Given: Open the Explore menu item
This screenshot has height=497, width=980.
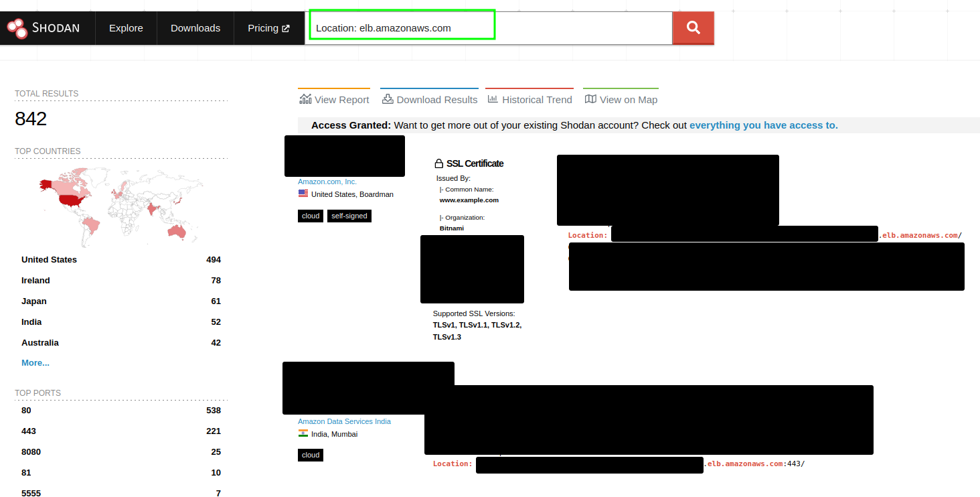Looking at the screenshot, I should coord(125,27).
